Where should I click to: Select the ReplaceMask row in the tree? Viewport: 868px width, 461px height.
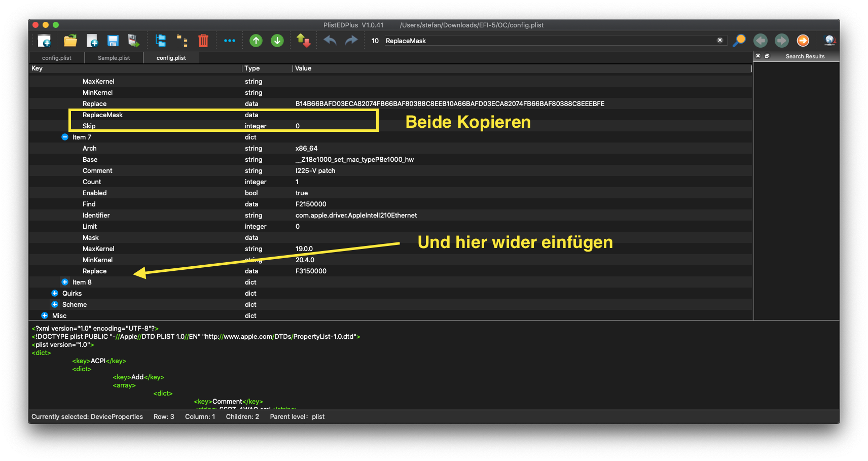pyautogui.click(x=102, y=115)
